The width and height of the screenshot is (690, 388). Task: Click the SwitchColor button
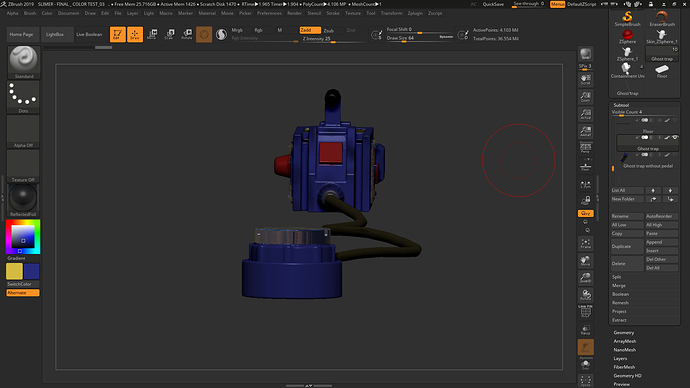click(23, 284)
